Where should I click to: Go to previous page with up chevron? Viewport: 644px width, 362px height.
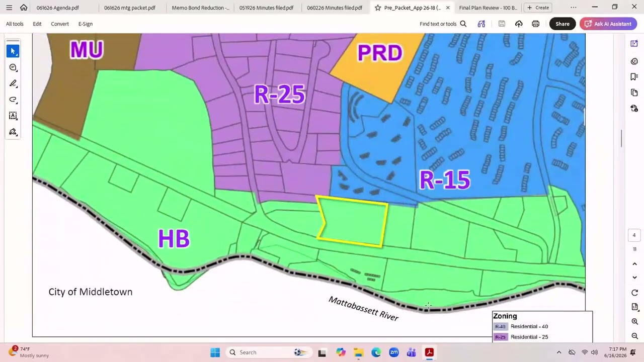pos(634,264)
